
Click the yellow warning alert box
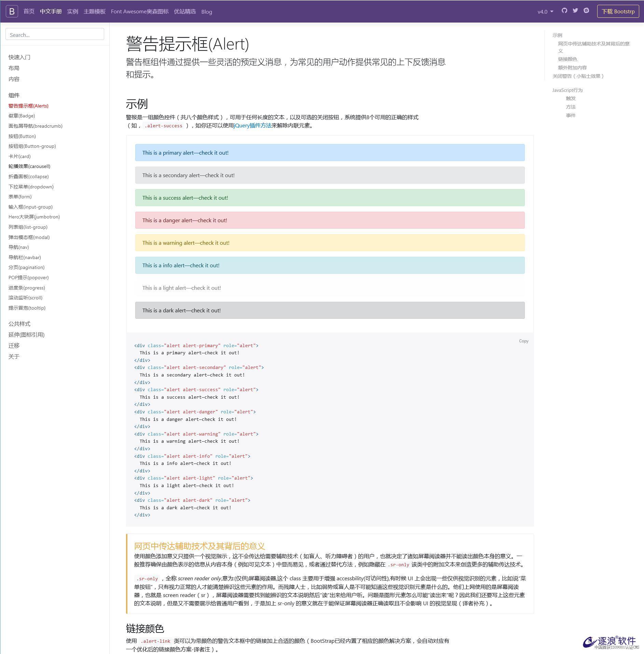[x=330, y=243]
